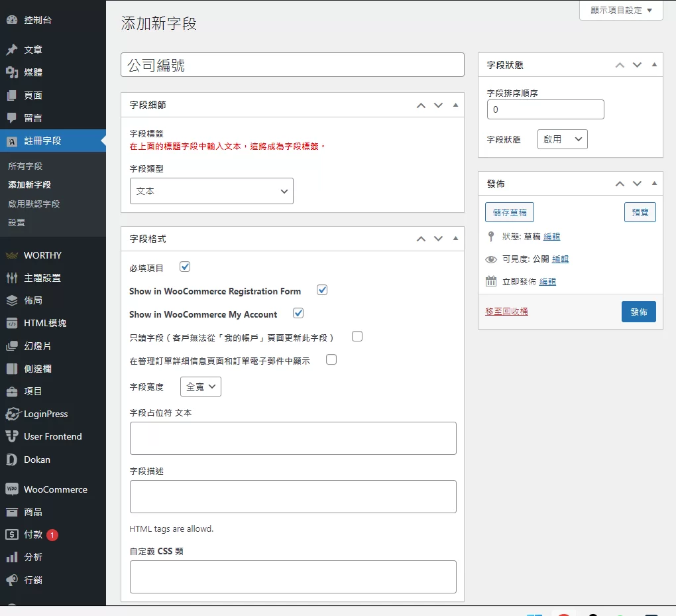
Task: Click the User Frontend icon
Action: tap(12, 436)
